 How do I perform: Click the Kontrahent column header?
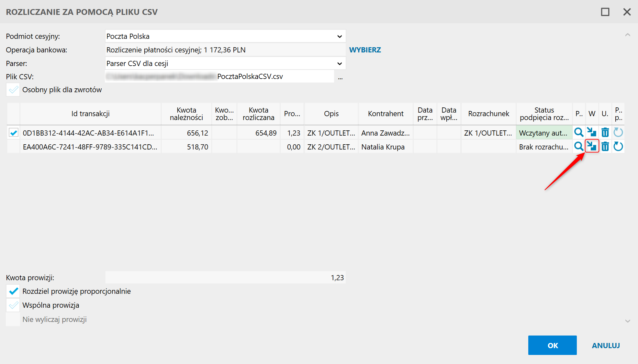pos(386,114)
